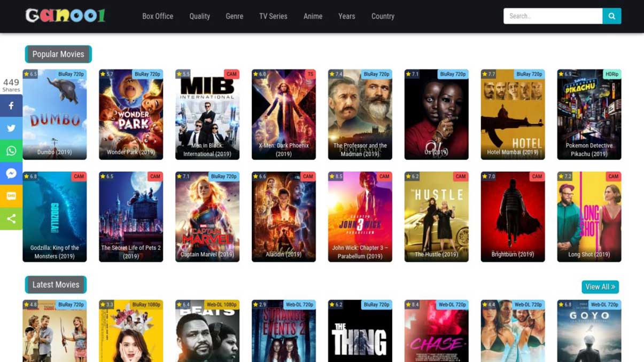
Task: Focus the Search input field
Action: pyautogui.click(x=553, y=16)
